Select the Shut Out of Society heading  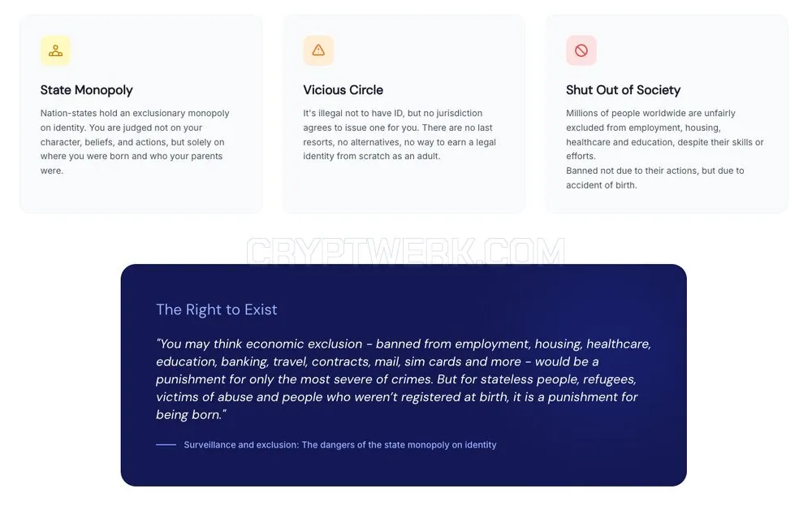(x=623, y=89)
